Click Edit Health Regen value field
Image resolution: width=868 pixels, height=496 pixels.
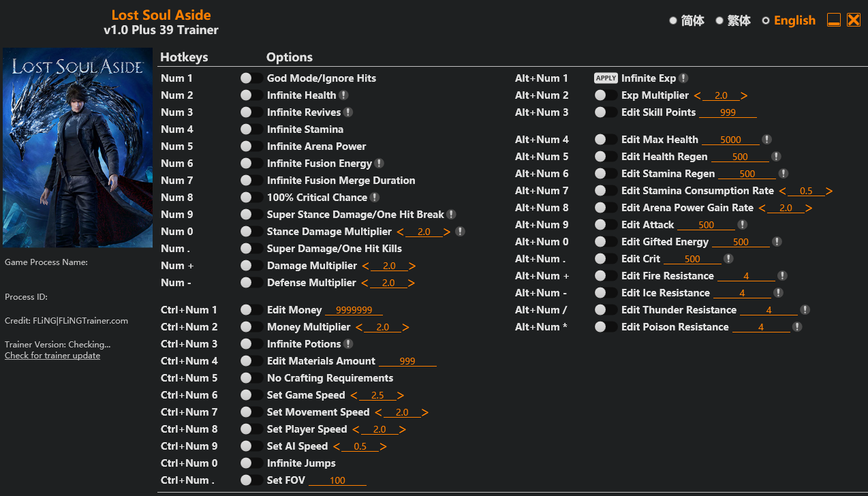(x=740, y=157)
